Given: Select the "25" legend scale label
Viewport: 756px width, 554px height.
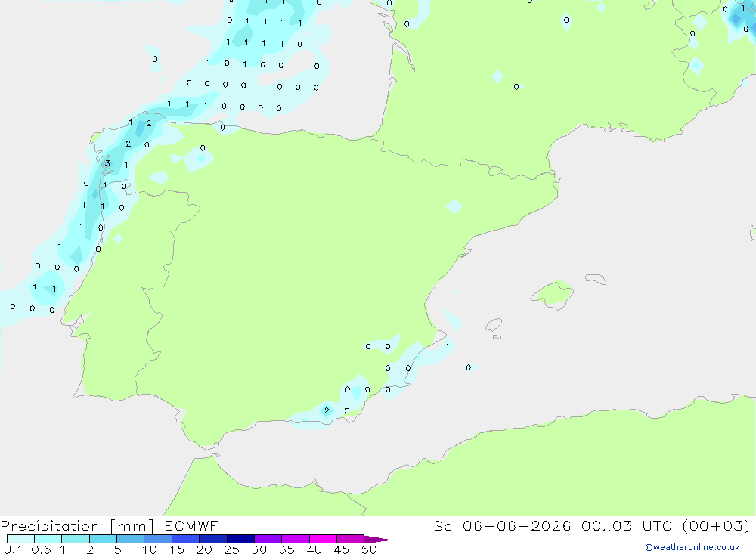Looking at the screenshot, I should pyautogui.click(x=232, y=549).
